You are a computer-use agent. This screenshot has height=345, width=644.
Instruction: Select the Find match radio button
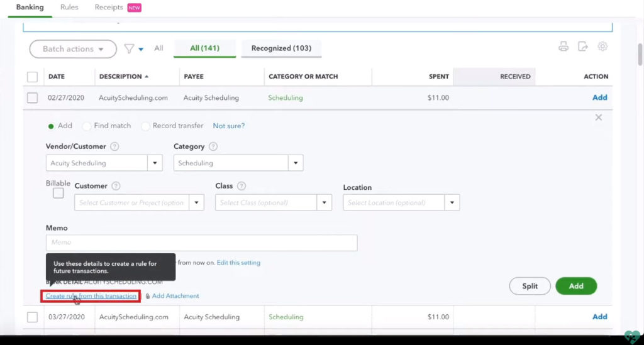tap(87, 126)
